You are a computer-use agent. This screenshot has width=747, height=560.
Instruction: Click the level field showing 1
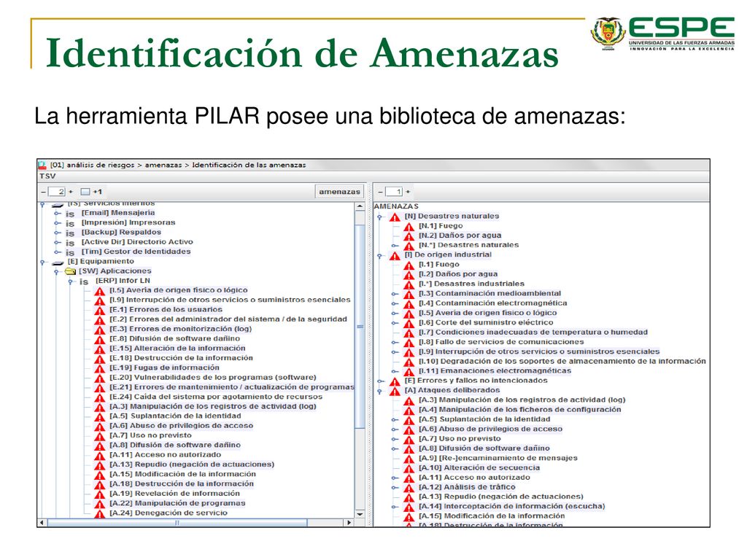coord(394,192)
